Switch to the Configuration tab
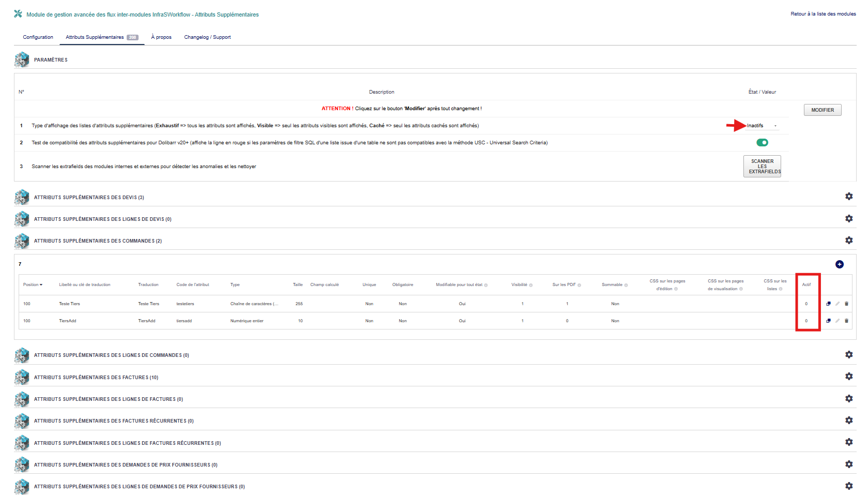 [38, 37]
